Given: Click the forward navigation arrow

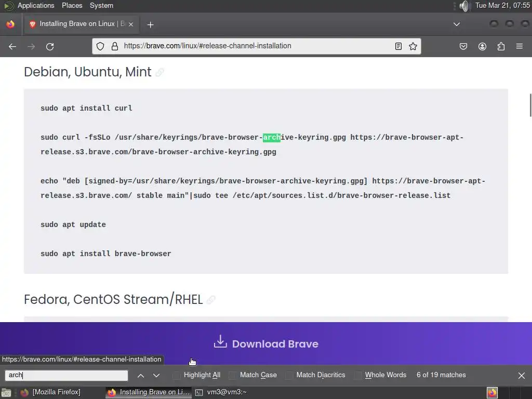Looking at the screenshot, I should coord(31,46).
